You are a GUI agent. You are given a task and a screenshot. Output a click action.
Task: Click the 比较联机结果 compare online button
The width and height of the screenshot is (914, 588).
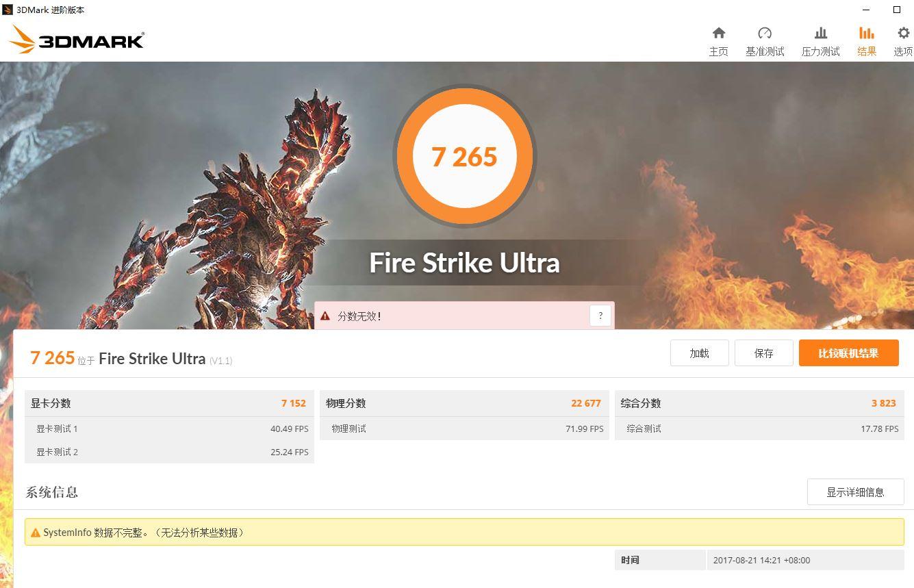pos(848,353)
